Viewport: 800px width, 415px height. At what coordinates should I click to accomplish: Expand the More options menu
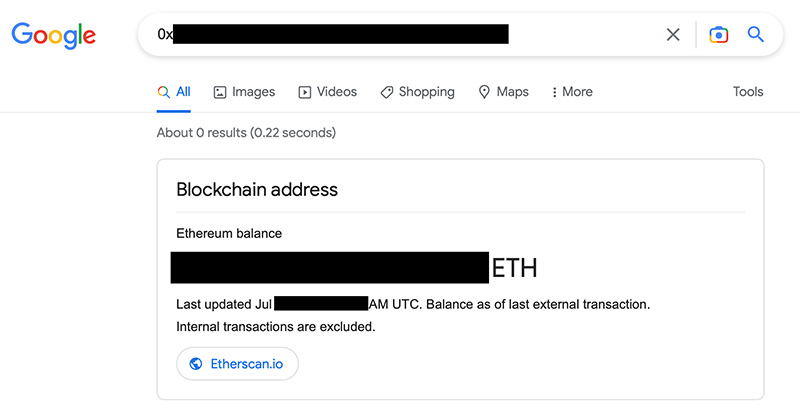(x=572, y=92)
